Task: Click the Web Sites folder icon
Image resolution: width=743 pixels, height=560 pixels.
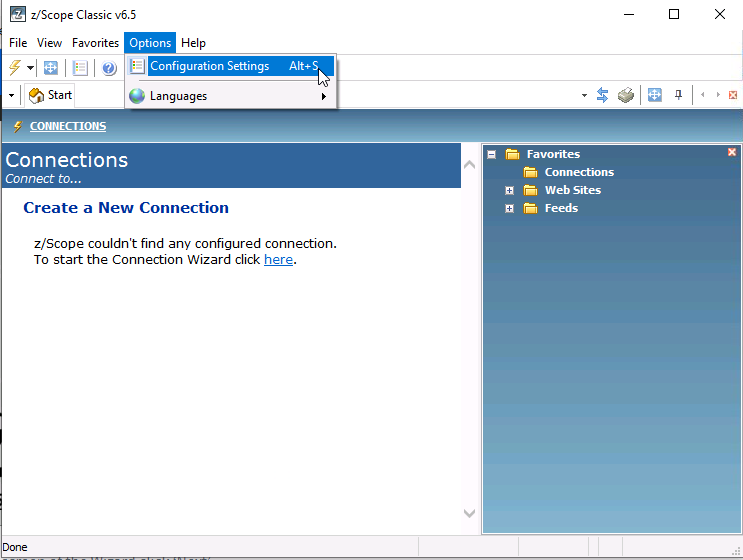Action: coord(530,190)
